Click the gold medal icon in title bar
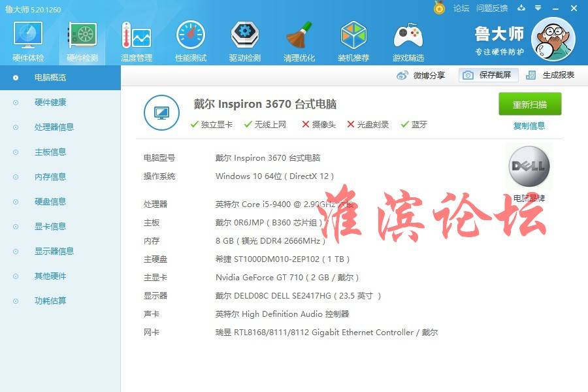The height and width of the screenshot is (392, 588). (439, 7)
